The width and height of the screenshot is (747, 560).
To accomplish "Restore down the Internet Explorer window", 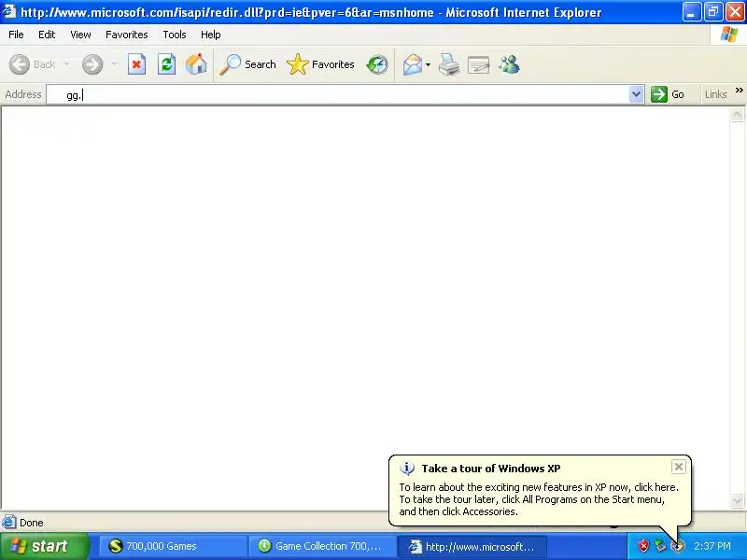I will [713, 12].
